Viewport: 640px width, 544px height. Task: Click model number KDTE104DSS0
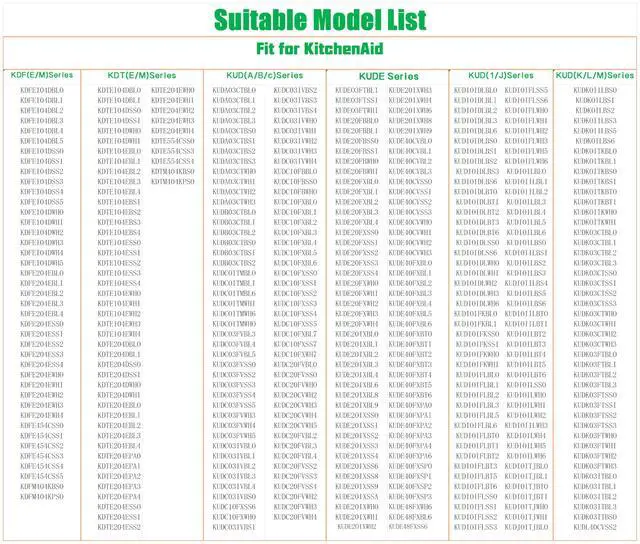coord(119,111)
